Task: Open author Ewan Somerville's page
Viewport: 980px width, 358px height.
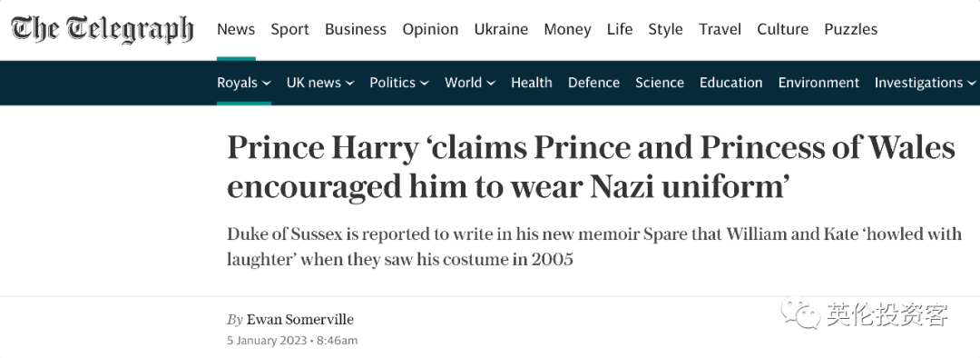Action: tap(300, 319)
